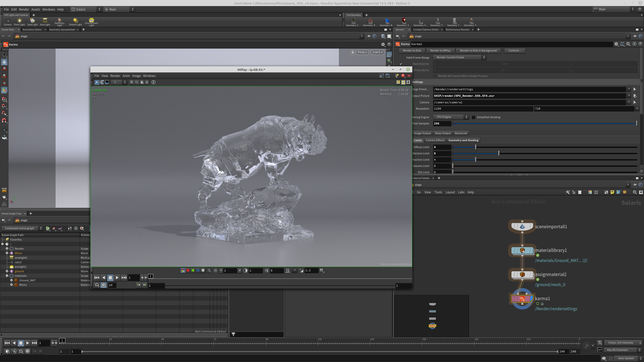
Task: Click the Distant Light shelf icon
Action: 75,22
